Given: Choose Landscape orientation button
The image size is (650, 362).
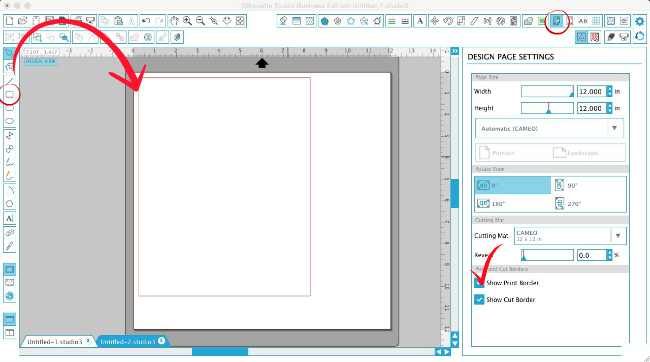Looking at the screenshot, I should click(x=576, y=153).
